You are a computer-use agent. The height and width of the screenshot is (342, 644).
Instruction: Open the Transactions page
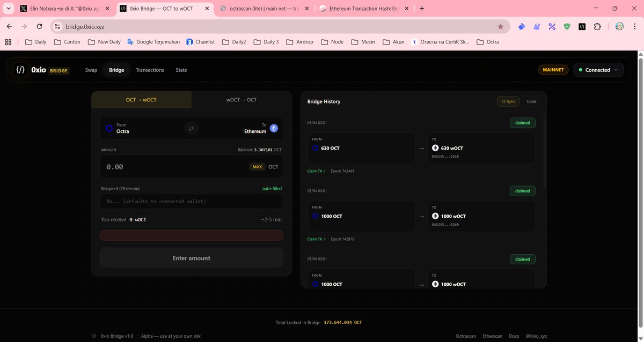pos(150,70)
